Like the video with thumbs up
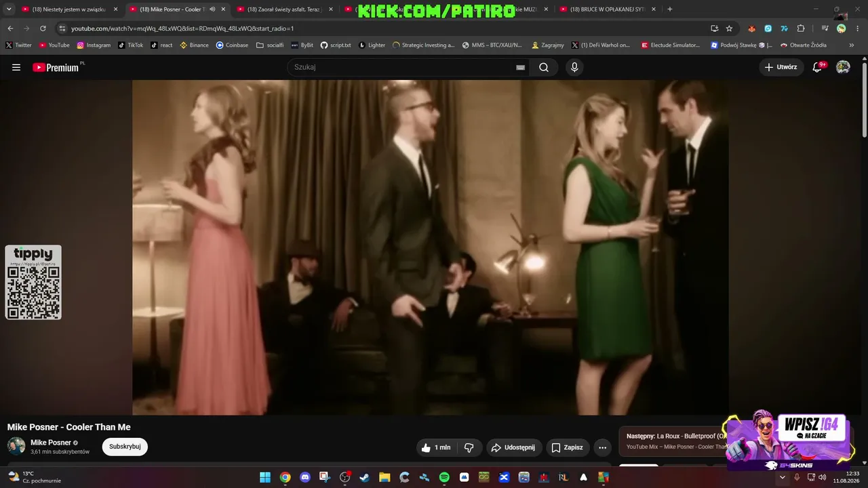 coord(435,447)
